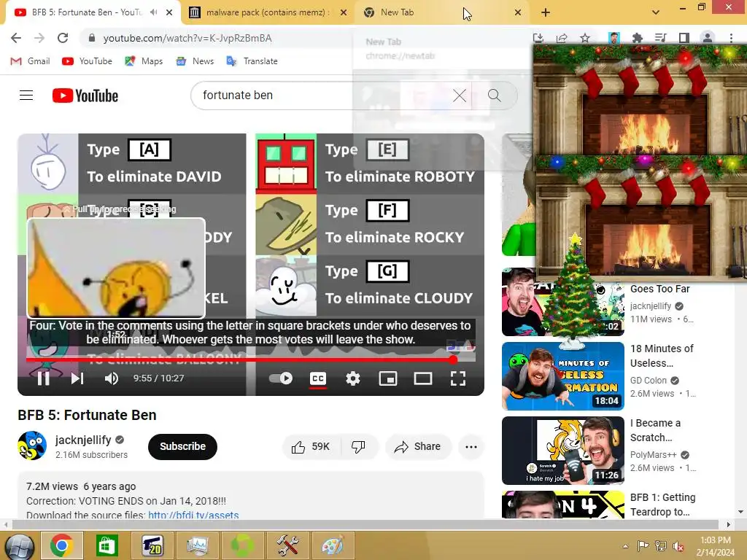Click share this page icon
The image size is (747, 560).
(562, 38)
